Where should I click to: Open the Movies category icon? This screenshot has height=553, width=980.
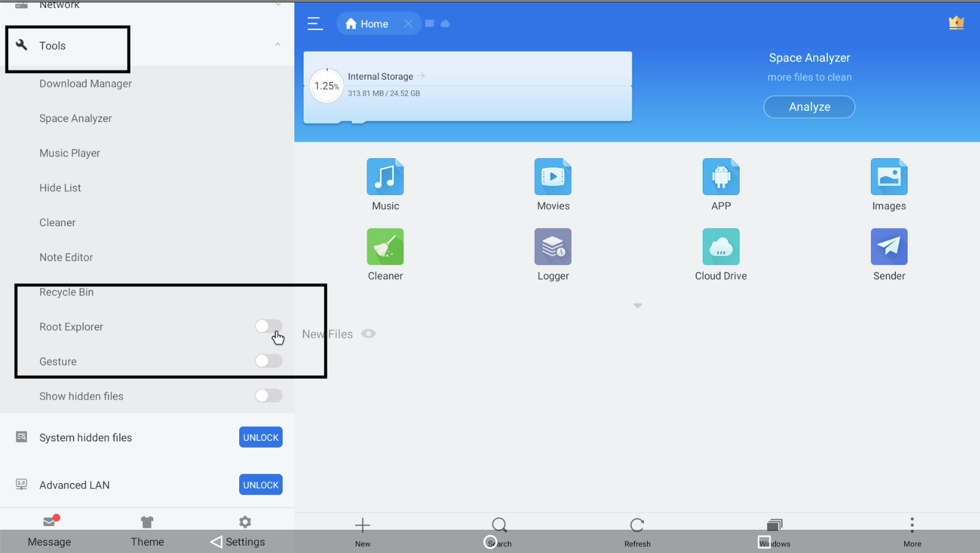click(x=553, y=177)
